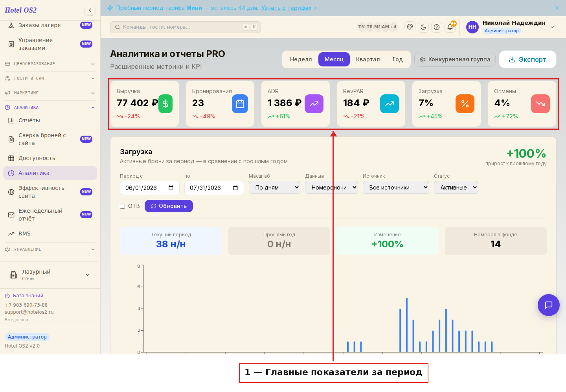Open the theme palette icon

coord(410,27)
